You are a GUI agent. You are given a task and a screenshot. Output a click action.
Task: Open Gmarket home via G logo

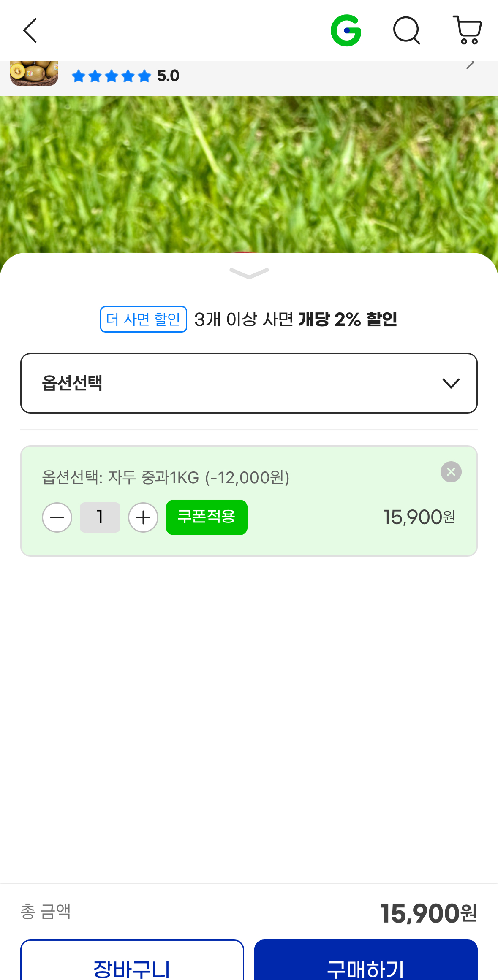point(346,30)
